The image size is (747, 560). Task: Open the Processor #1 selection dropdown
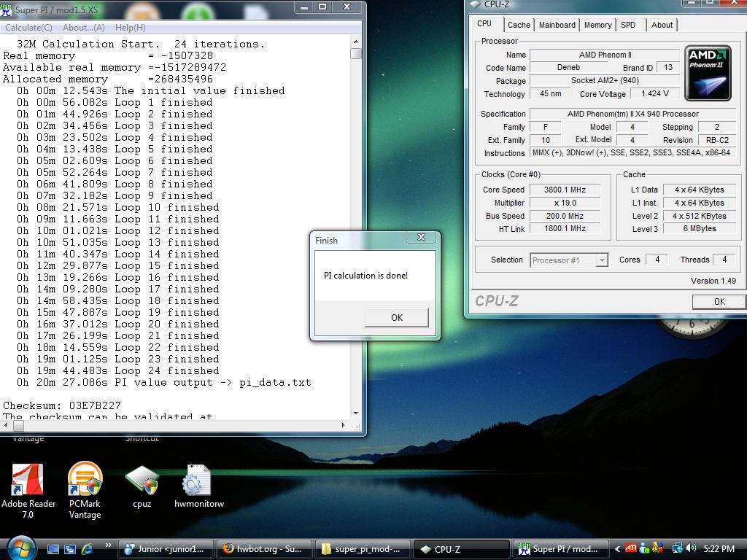coord(569,260)
